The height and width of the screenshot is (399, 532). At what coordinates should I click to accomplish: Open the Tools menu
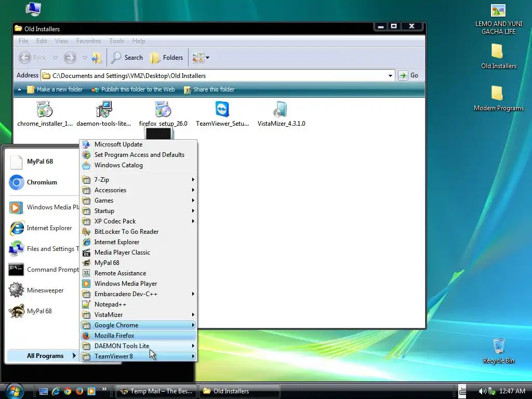pyautogui.click(x=116, y=41)
